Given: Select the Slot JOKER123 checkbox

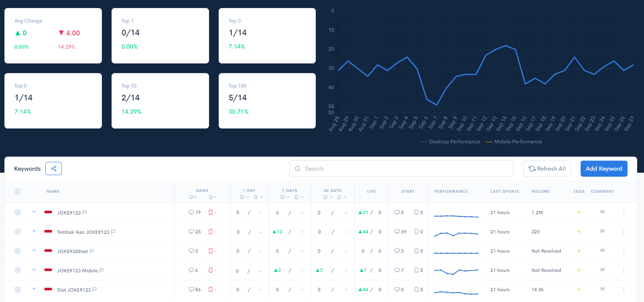Looking at the screenshot, I should pyautogui.click(x=18, y=290).
